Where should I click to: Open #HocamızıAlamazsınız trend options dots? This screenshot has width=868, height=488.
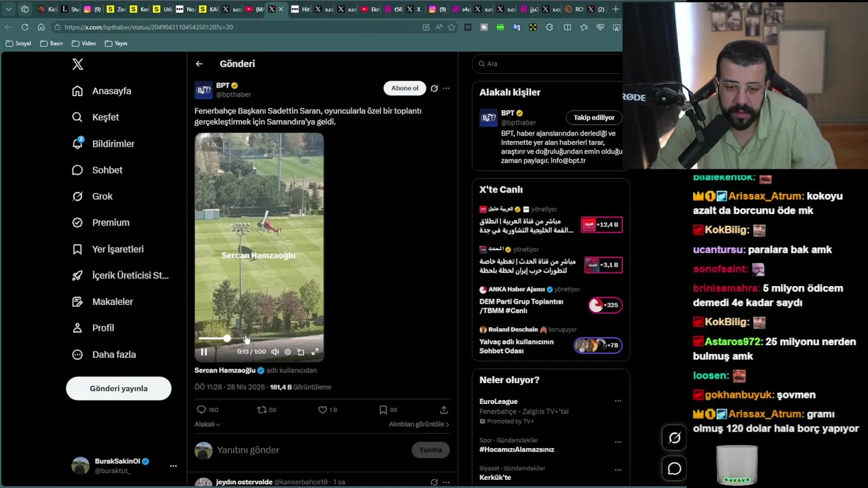(618, 441)
